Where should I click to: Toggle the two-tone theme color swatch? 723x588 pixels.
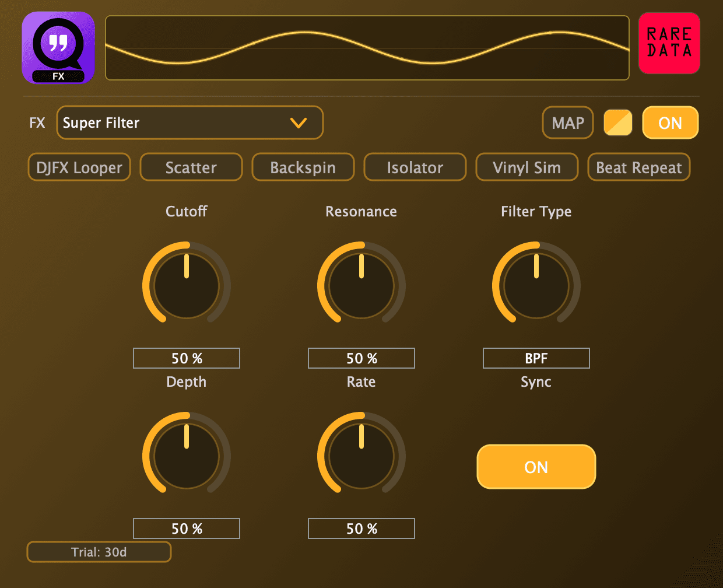pos(618,123)
